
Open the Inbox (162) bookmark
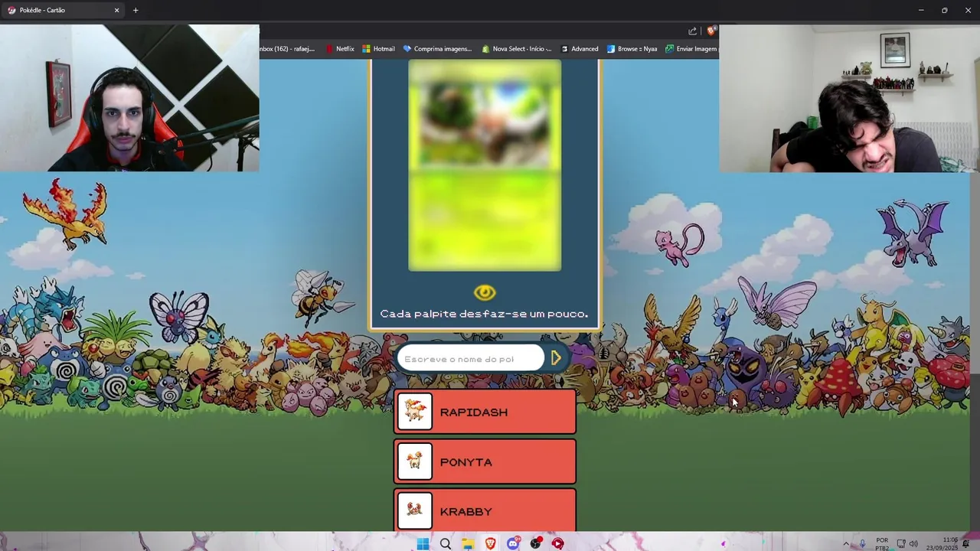287,49
